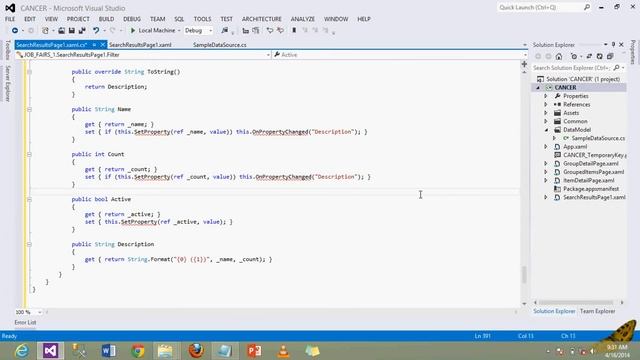640x360 pixels.
Task: Open the Error List panel tab
Action: (25, 322)
